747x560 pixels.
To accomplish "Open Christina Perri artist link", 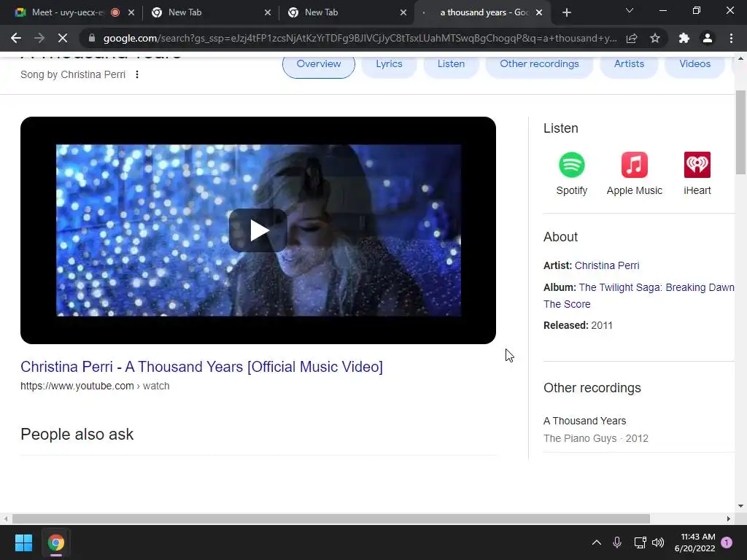I will click(x=607, y=265).
